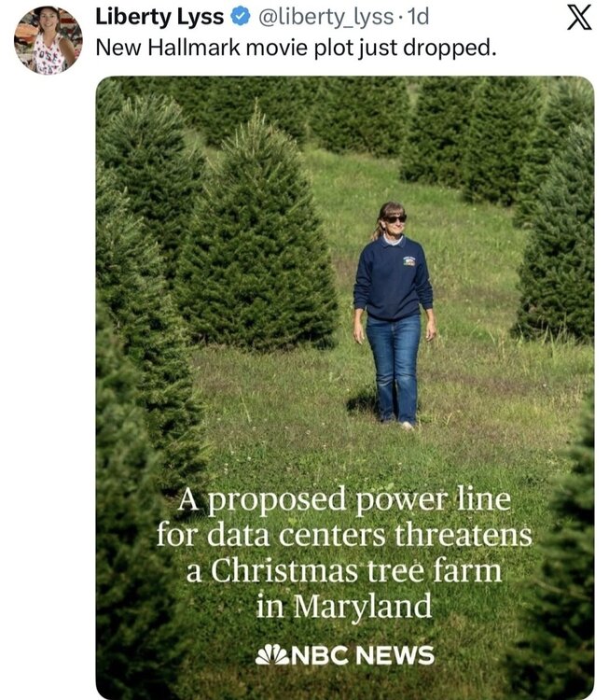Click the large Christmas tree left of woman

click(x=255, y=243)
